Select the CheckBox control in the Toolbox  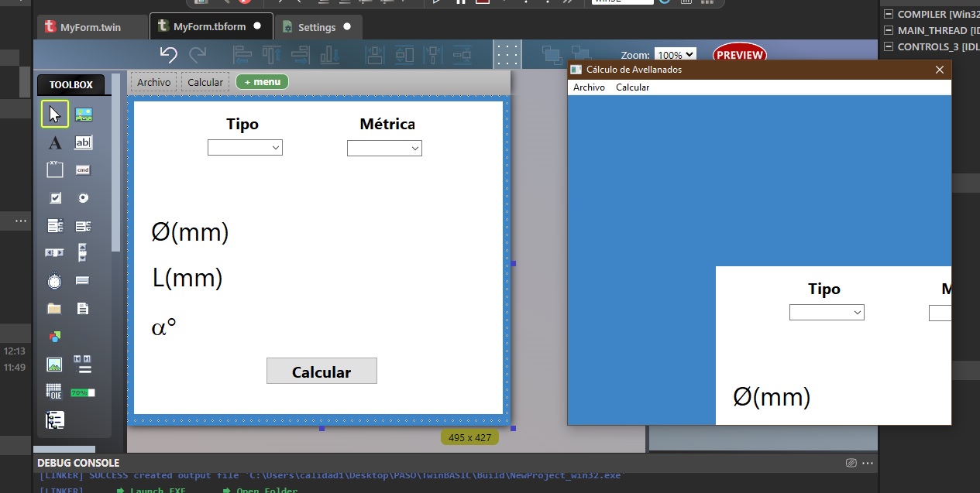click(54, 197)
